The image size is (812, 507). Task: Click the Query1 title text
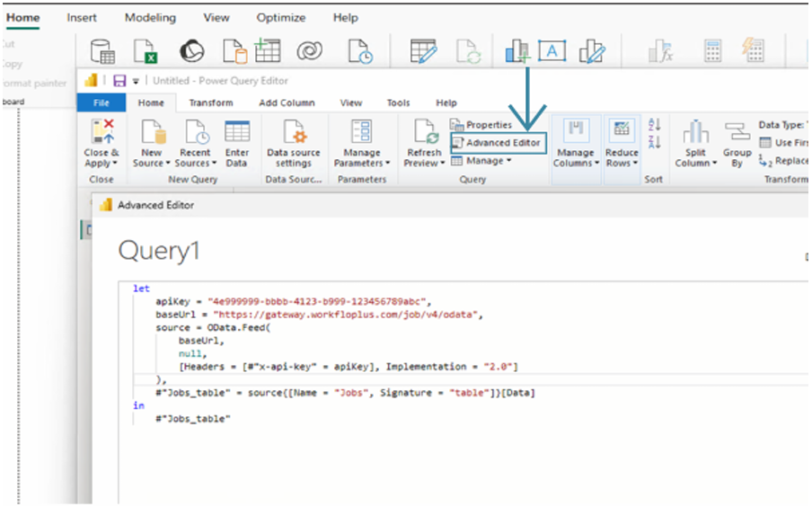tap(158, 252)
